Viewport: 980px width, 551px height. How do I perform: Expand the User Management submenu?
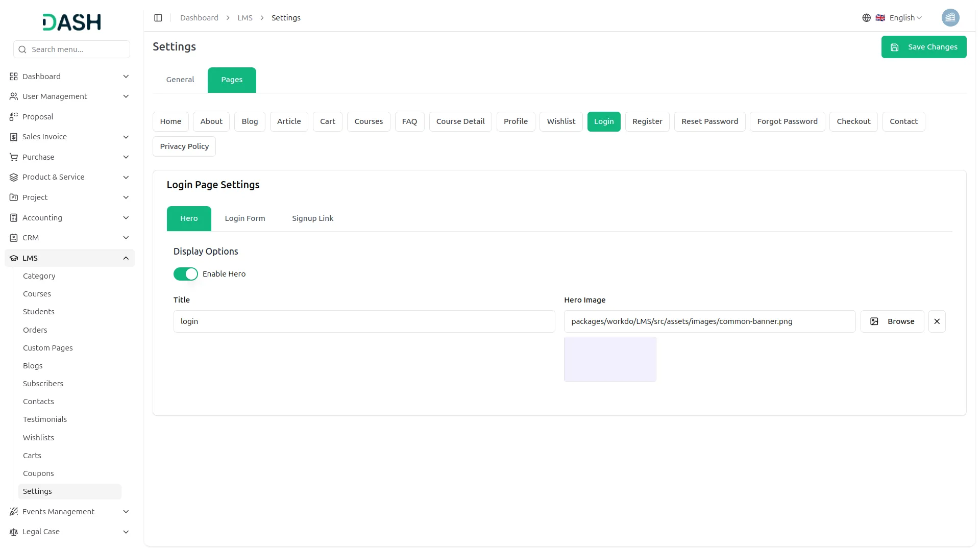tap(126, 96)
